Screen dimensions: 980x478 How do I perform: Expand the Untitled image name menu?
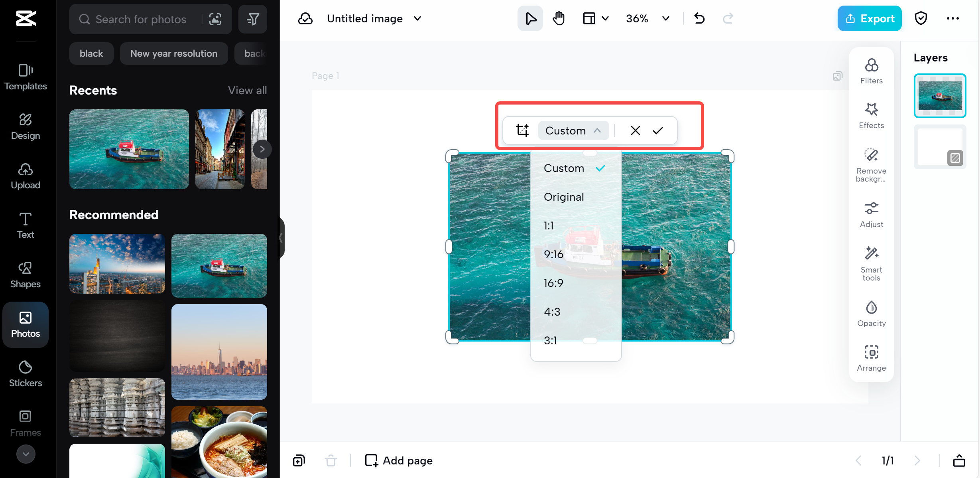417,18
